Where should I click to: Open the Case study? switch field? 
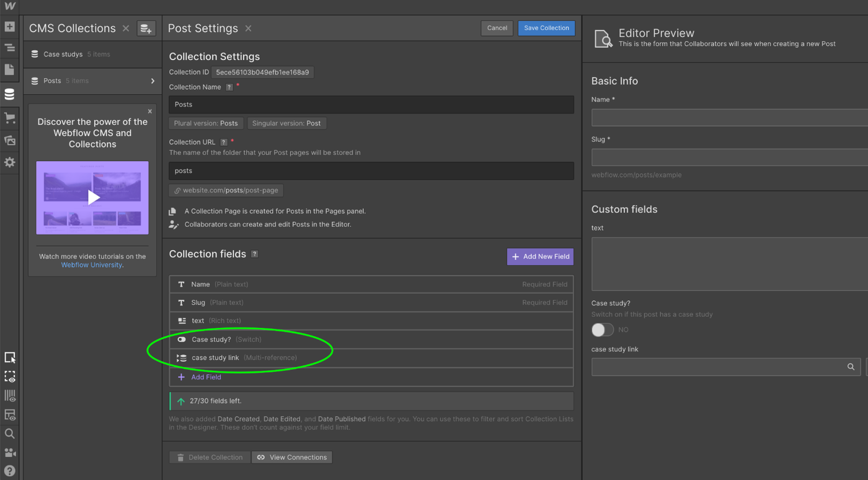click(x=371, y=339)
